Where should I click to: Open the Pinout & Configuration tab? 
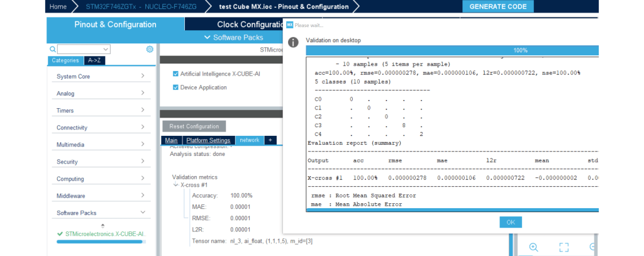115,25
